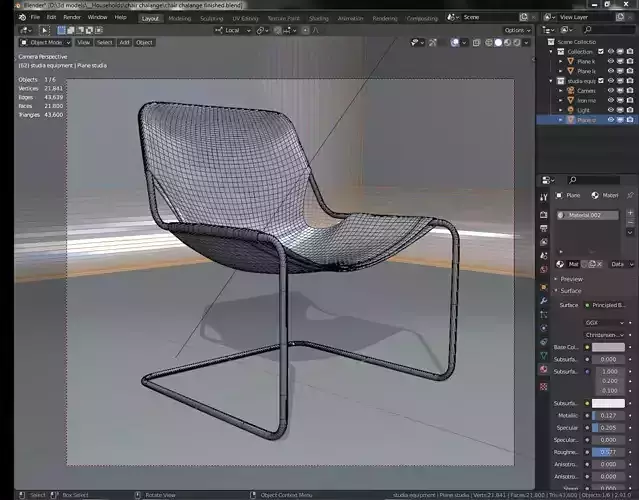Open the World properties tab icon
Image resolution: width=639 pixels, height=500 pixels.
click(544, 269)
